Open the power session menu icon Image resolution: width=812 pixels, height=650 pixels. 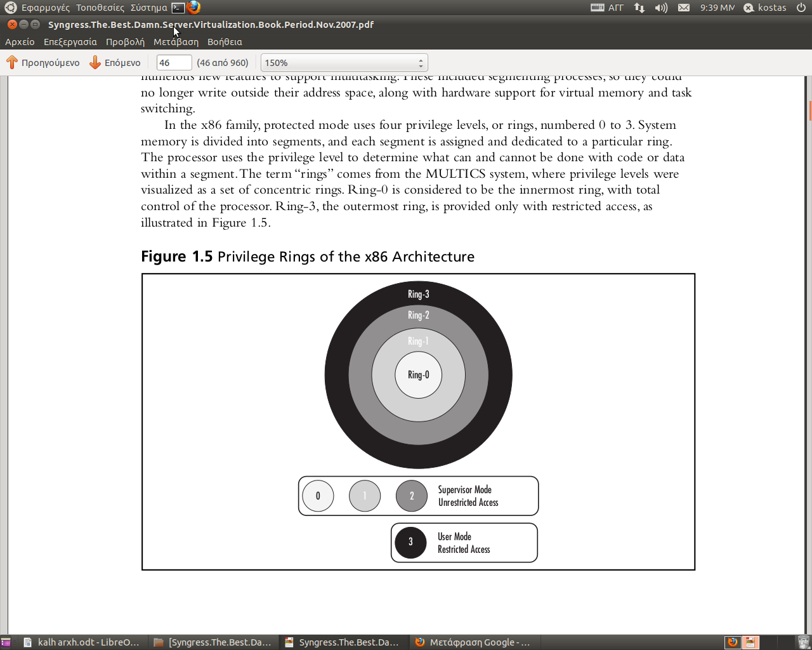click(x=801, y=8)
